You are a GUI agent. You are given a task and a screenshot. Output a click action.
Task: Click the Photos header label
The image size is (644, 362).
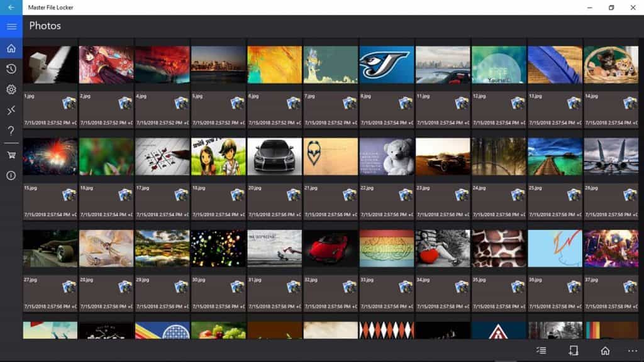coord(47,26)
